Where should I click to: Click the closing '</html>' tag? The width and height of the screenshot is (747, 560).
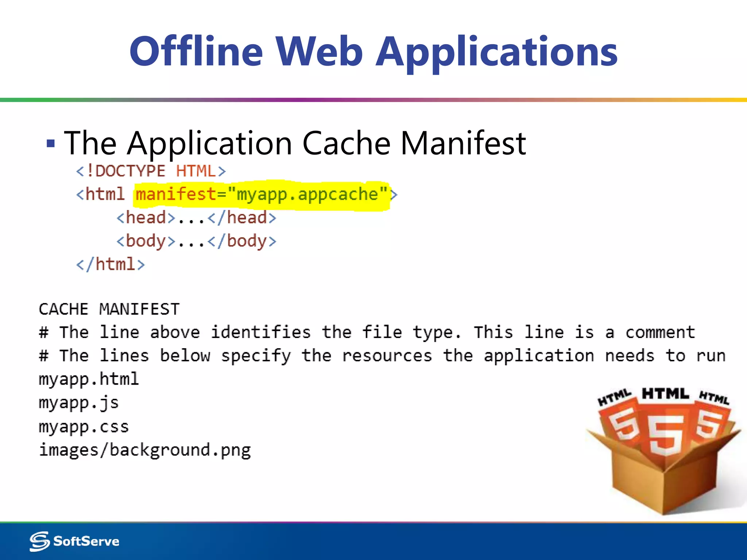[x=110, y=264]
